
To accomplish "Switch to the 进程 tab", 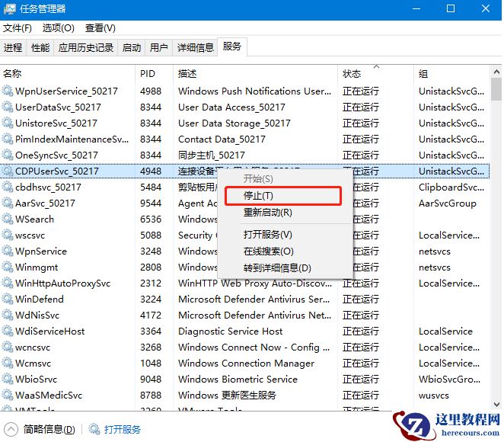I will coord(13,47).
